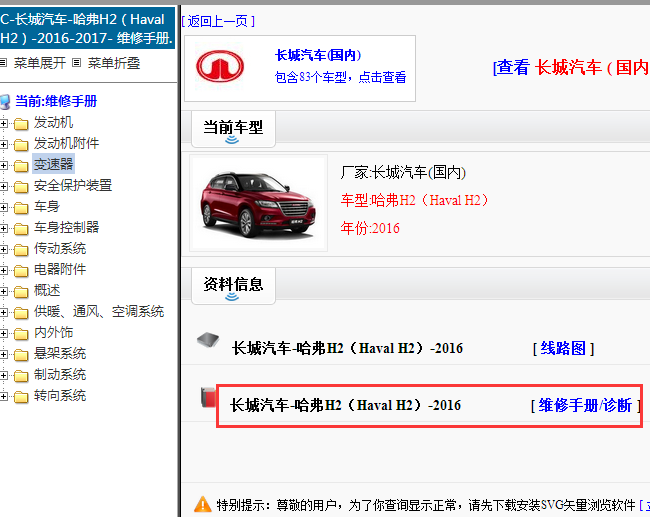Expand the 发动机 tree node
This screenshot has height=517, width=650.
point(3,123)
